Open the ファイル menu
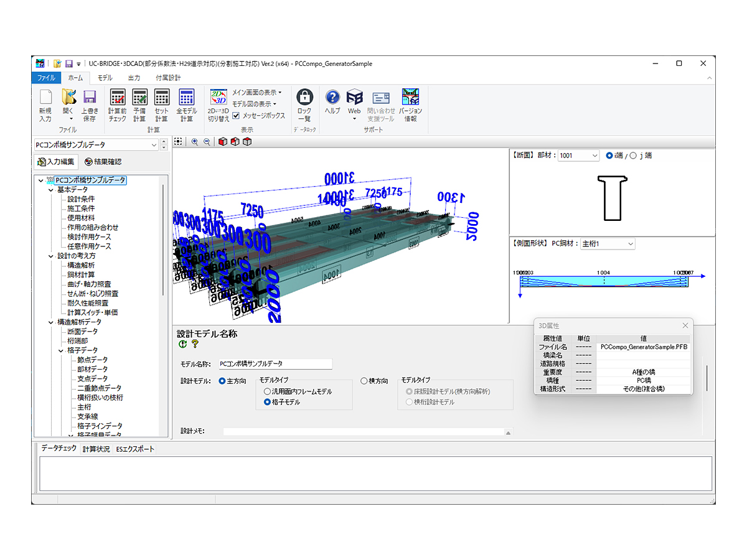Screen dimensions: 747x560 46,77
